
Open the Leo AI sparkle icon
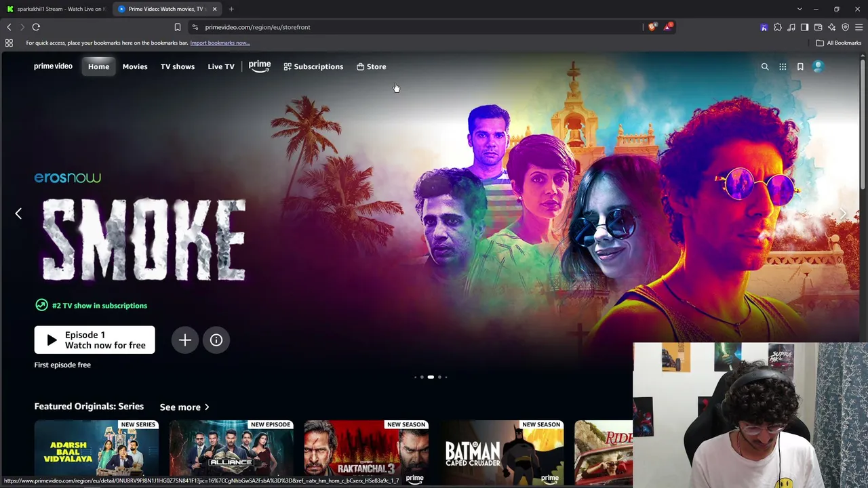click(832, 27)
